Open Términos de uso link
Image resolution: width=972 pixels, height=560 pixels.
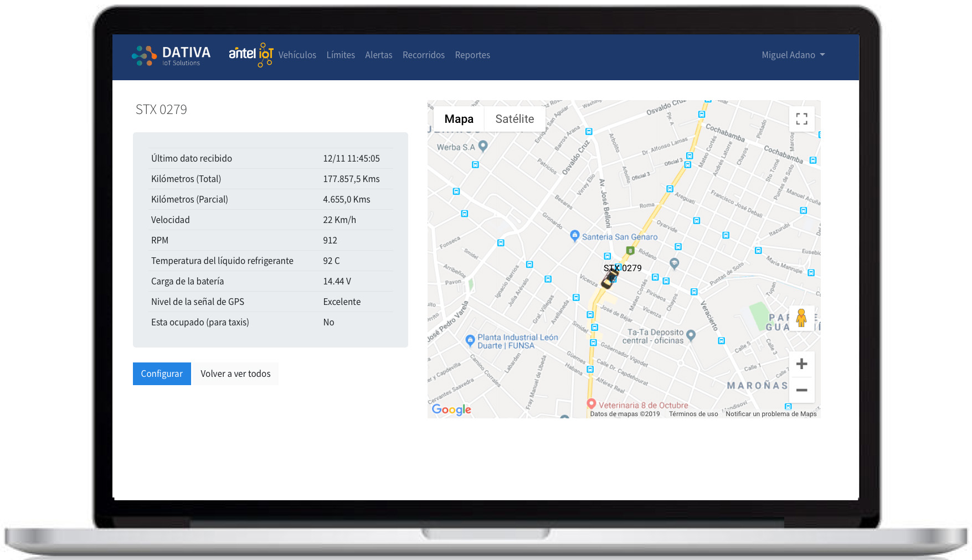click(x=693, y=414)
